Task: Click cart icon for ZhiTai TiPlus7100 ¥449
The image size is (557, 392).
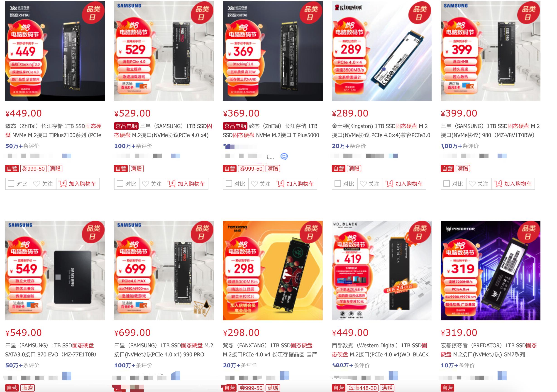Action: 62,184
